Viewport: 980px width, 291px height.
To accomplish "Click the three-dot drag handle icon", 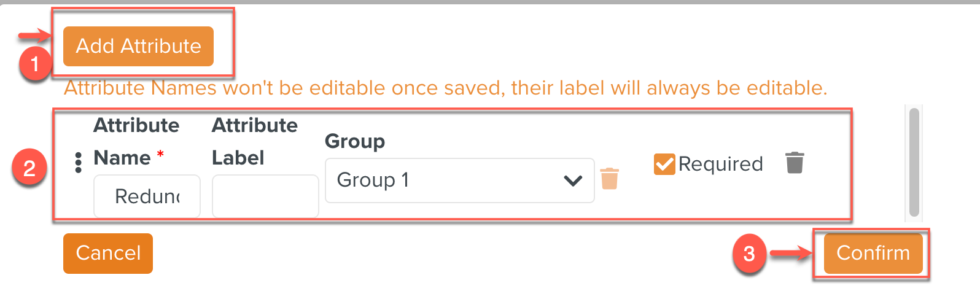I will coord(78,163).
